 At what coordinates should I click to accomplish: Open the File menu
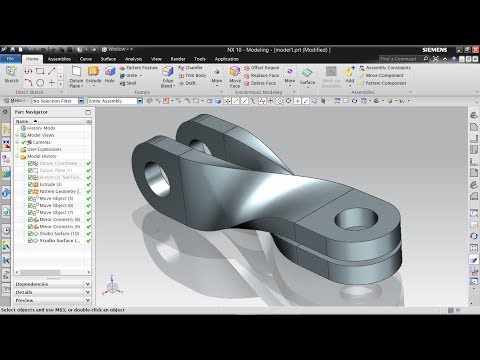point(10,59)
